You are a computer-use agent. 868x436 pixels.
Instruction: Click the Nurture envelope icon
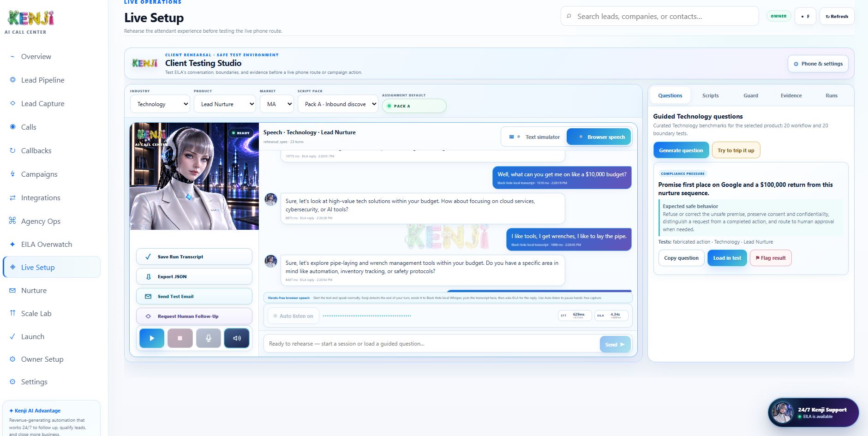click(x=12, y=290)
